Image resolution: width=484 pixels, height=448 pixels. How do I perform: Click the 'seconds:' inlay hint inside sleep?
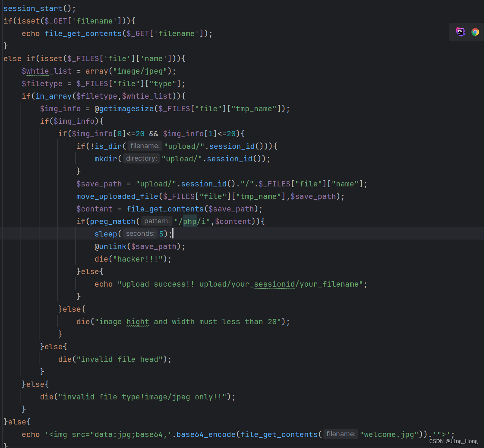[140, 233]
